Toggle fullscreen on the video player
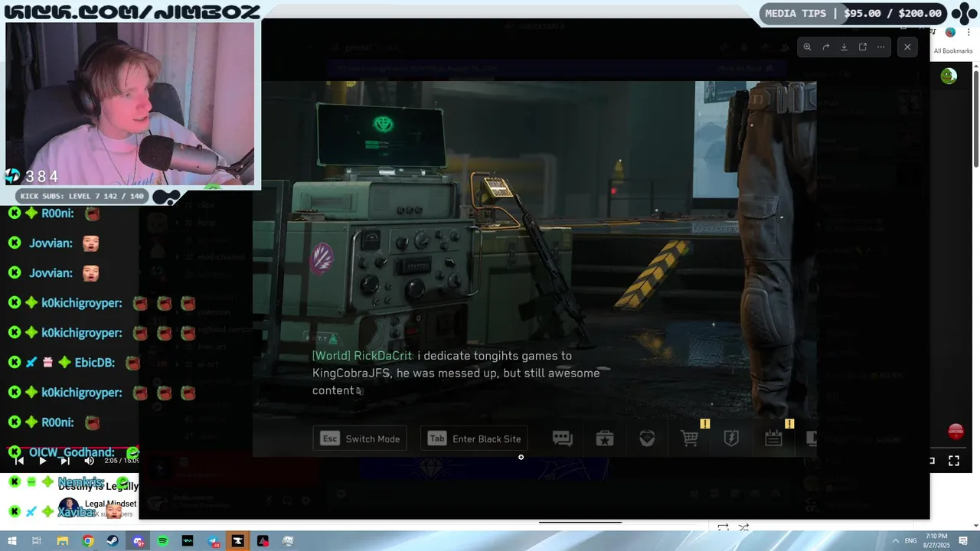The width and height of the screenshot is (980, 551). tap(954, 461)
